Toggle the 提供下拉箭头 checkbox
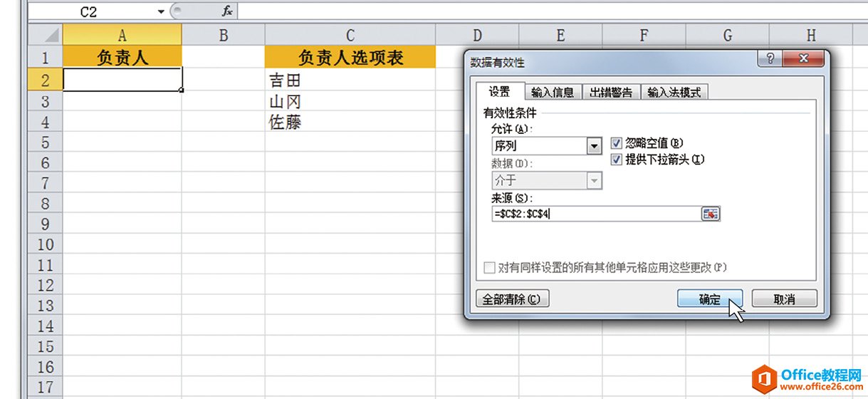This screenshot has height=399, width=868. point(617,160)
